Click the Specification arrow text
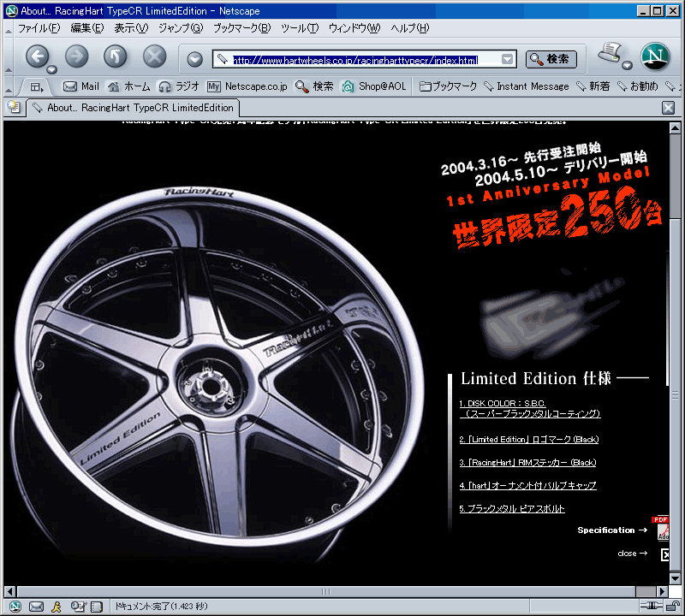The height and width of the screenshot is (616, 685). (612, 530)
